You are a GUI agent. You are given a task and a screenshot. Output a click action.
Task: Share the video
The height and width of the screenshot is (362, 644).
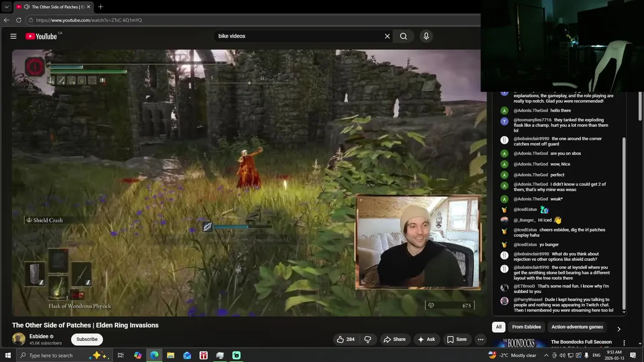(394, 339)
